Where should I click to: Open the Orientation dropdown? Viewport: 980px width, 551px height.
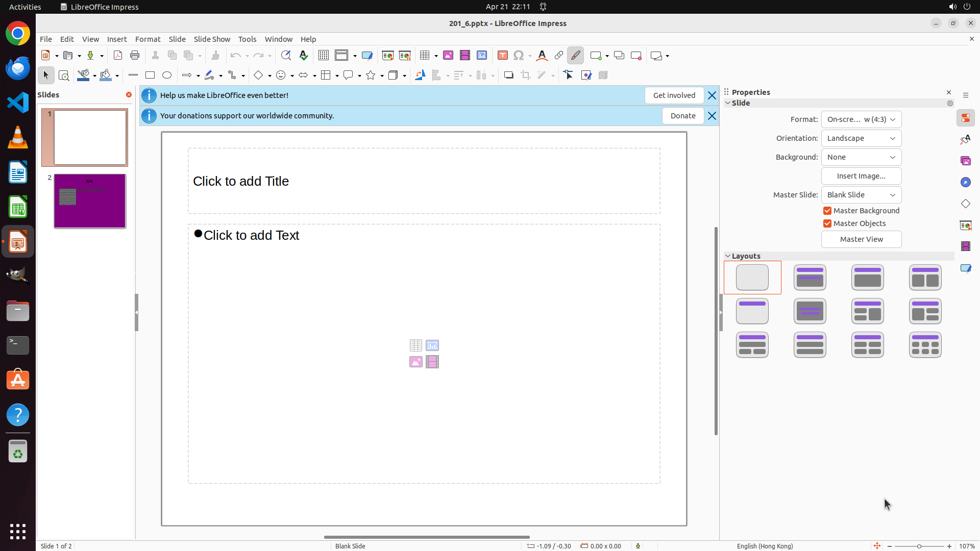[x=861, y=138]
